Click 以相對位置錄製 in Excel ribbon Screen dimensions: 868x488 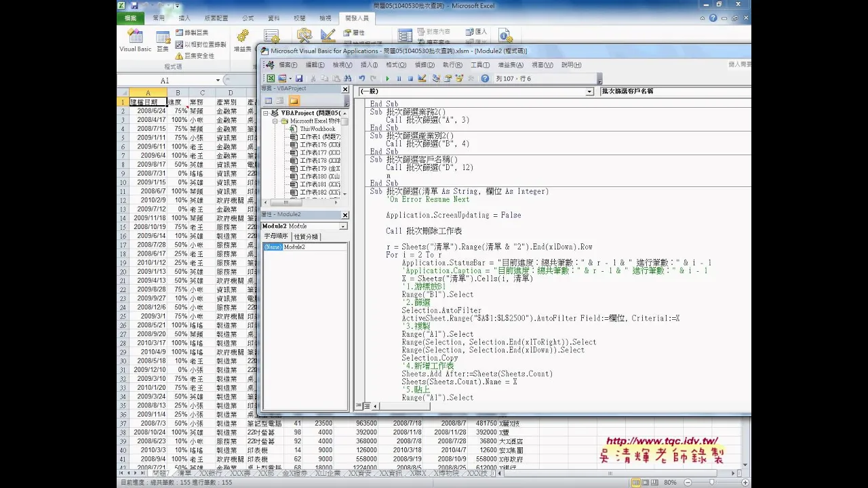pyautogui.click(x=201, y=44)
